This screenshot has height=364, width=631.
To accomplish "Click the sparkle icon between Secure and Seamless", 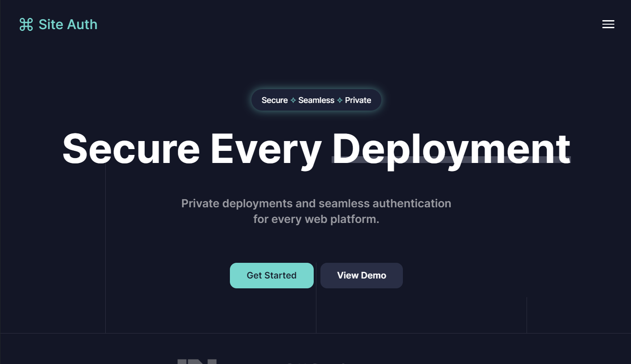I will pos(293,100).
